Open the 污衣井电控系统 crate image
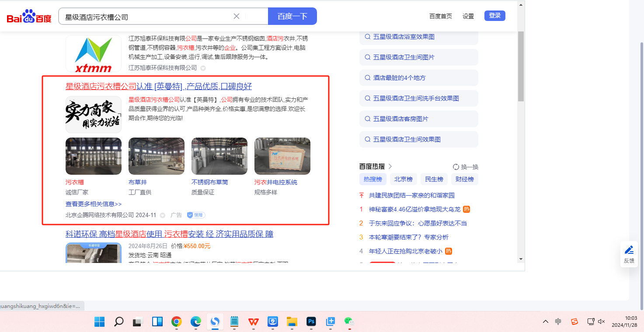The width and height of the screenshot is (644, 332). point(282,156)
